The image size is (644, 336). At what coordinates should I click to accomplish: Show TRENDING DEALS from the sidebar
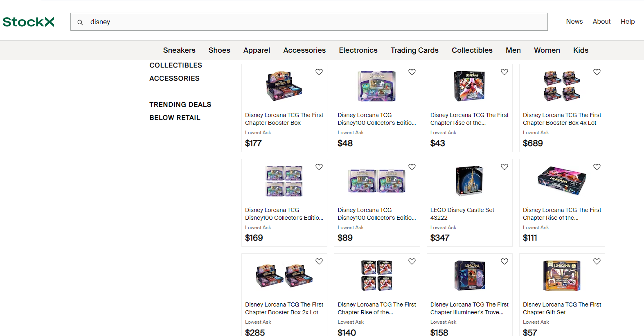[x=180, y=105]
